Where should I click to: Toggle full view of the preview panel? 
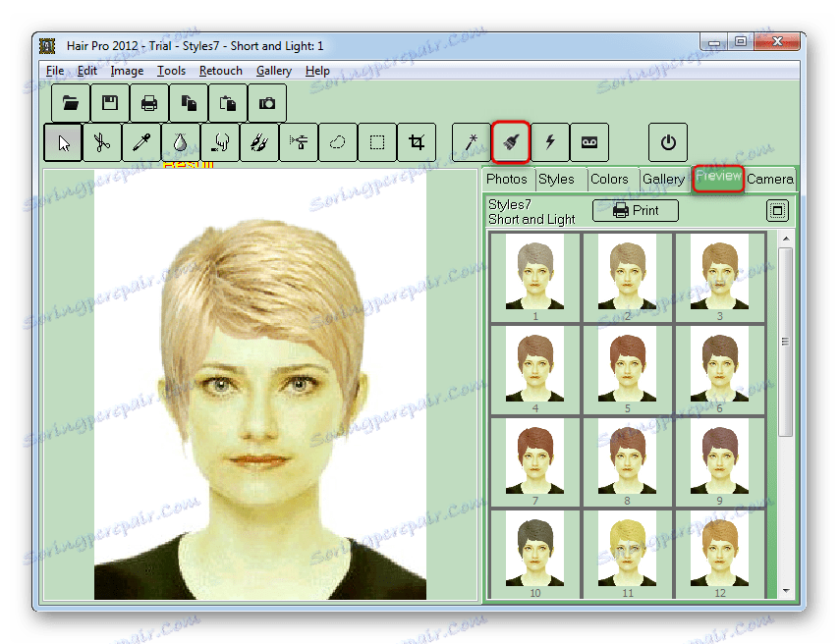[777, 211]
